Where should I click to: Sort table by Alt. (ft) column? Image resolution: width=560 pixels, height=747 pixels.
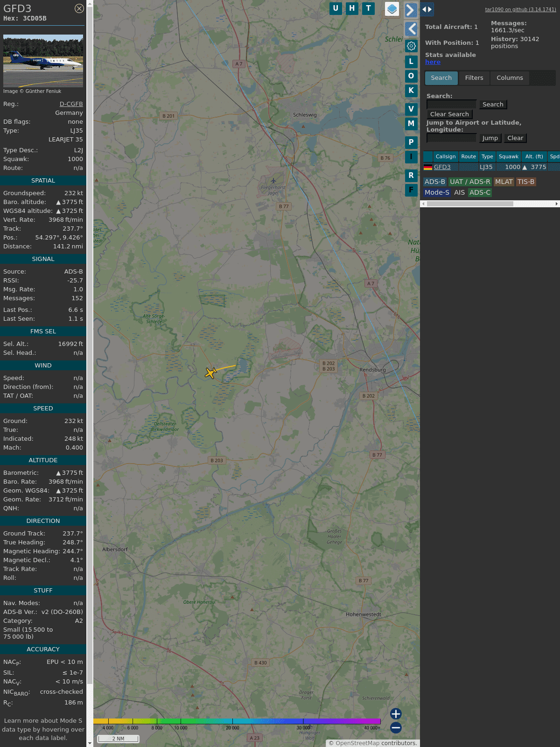point(534,157)
